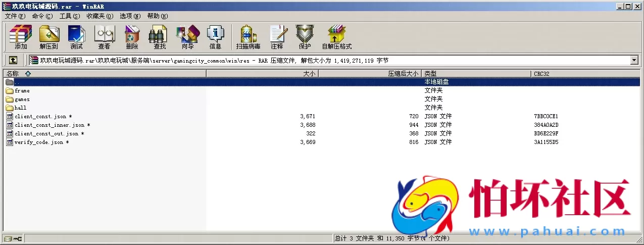Click packed size value 720
This screenshot has height=245, width=644.
tap(414, 117)
